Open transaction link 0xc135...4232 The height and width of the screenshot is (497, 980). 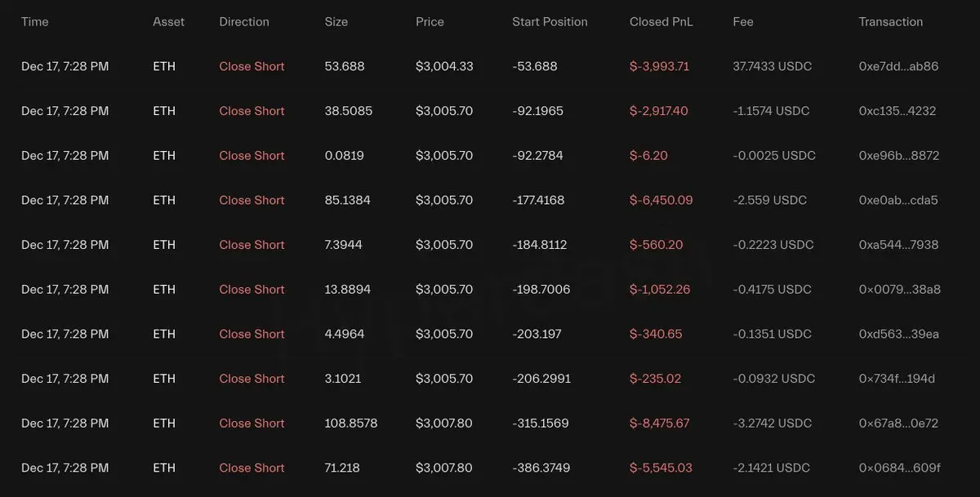click(897, 111)
